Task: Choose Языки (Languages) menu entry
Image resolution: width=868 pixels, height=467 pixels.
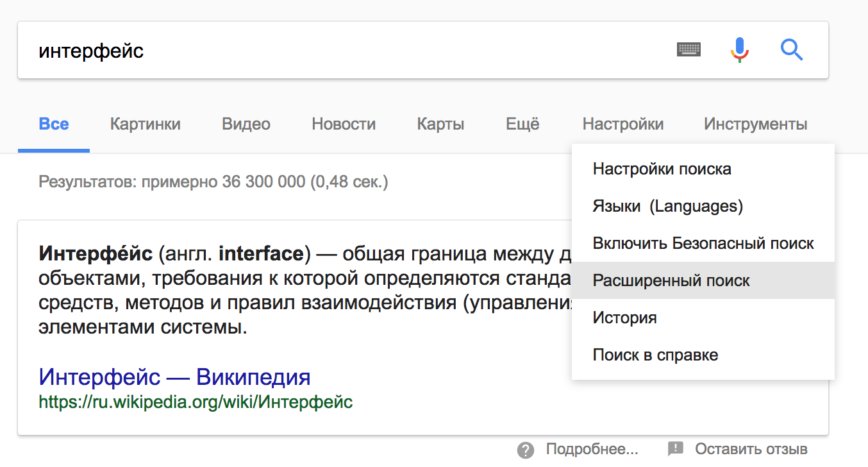Action: pyautogui.click(x=667, y=207)
